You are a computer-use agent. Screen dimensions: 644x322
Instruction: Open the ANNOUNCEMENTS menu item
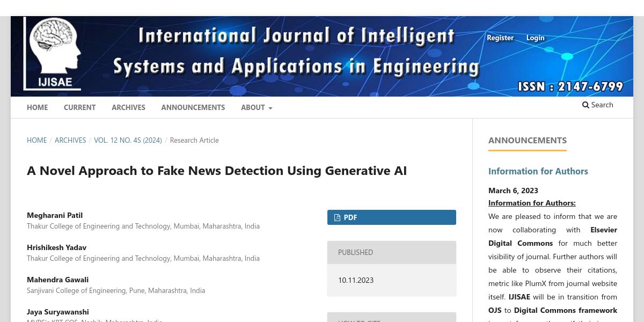click(193, 107)
